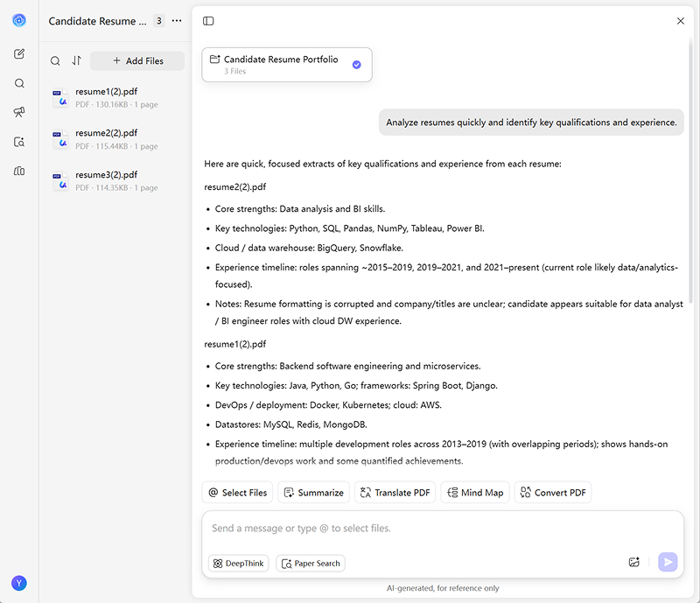Click the Add Files button
The width and height of the screenshot is (700, 603).
tap(136, 60)
